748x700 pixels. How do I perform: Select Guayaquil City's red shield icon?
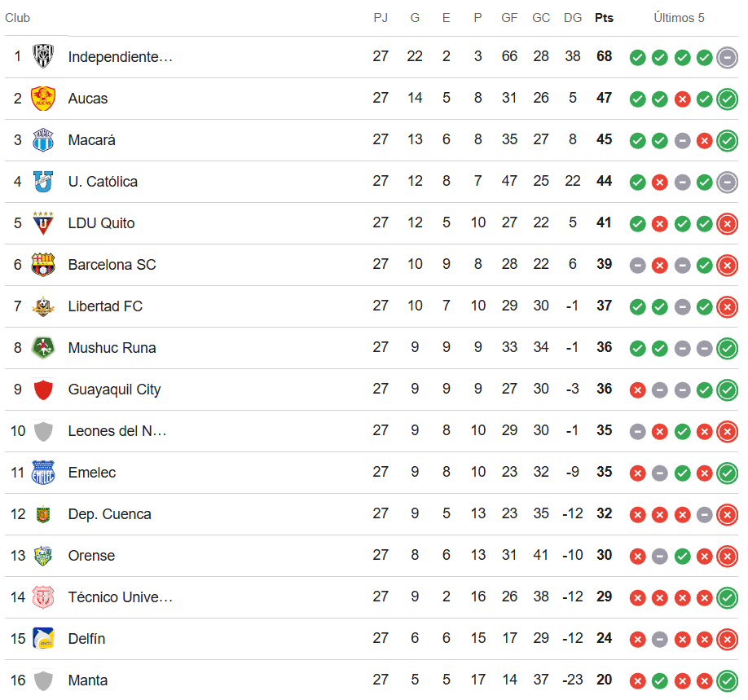[43, 390]
